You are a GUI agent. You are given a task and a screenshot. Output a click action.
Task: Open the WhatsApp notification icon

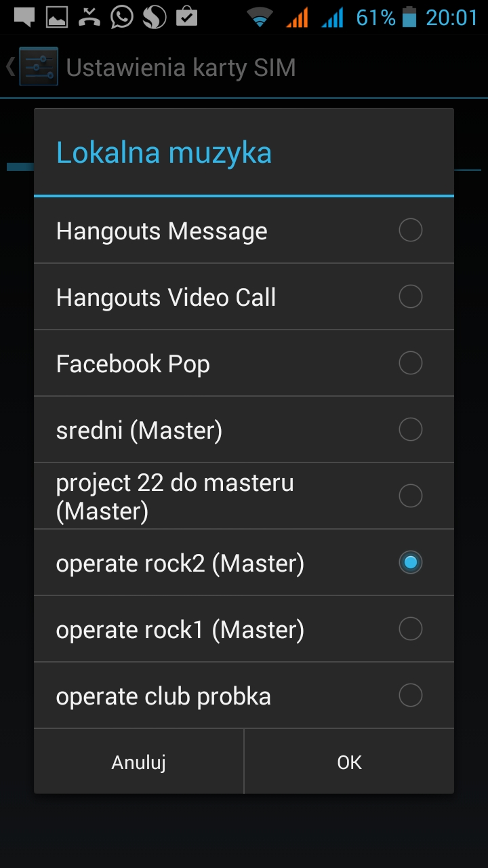[x=122, y=18]
